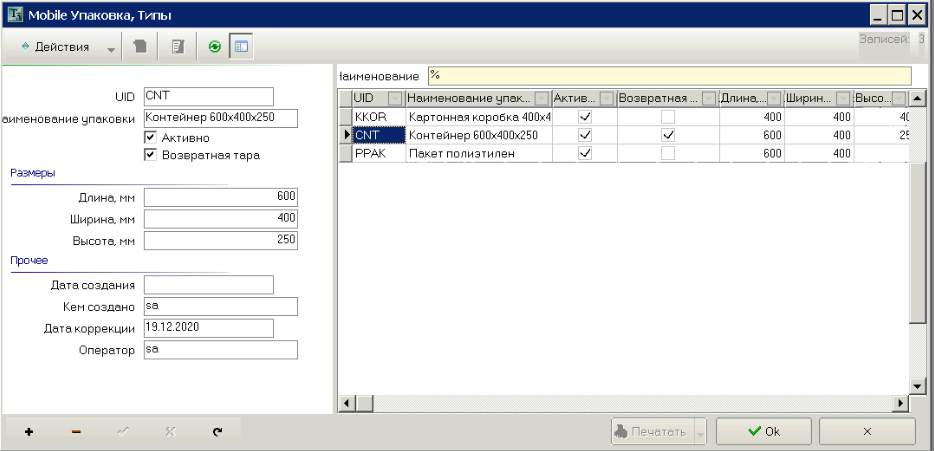Toggle returnable checkbox in the PPAK row

click(668, 153)
